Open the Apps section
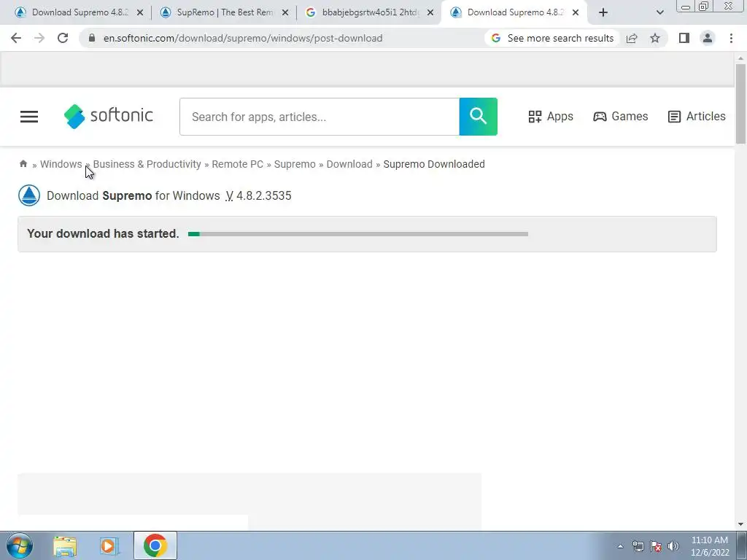 551,117
